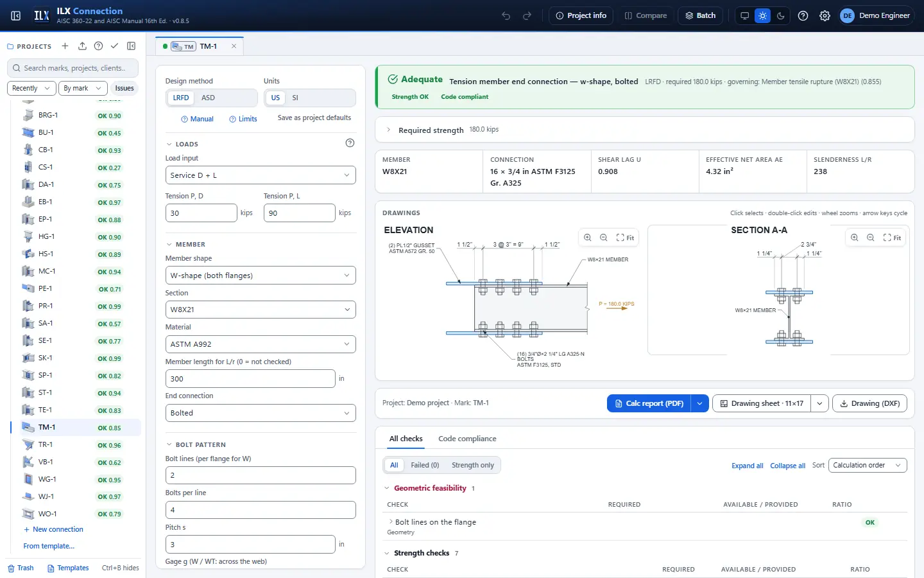The height and width of the screenshot is (578, 924).
Task: Select dark theme moon icon
Action: [780, 15]
